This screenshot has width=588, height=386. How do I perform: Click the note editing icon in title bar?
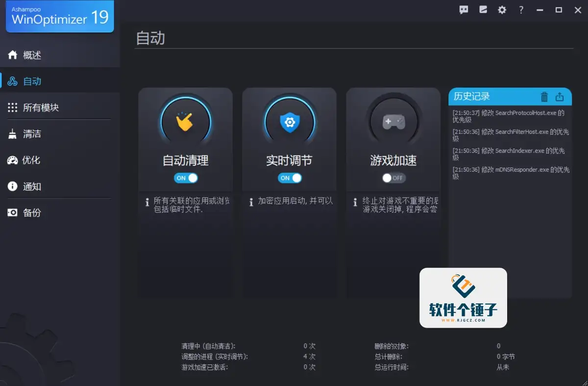pyautogui.click(x=483, y=10)
